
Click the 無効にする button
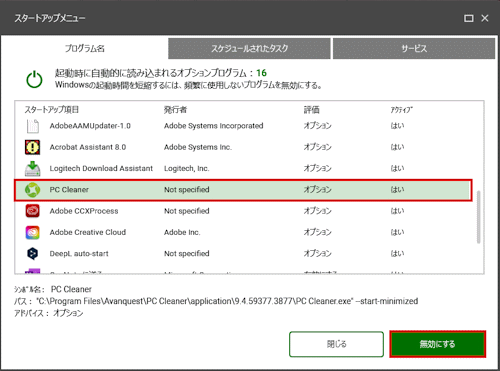[437, 344]
